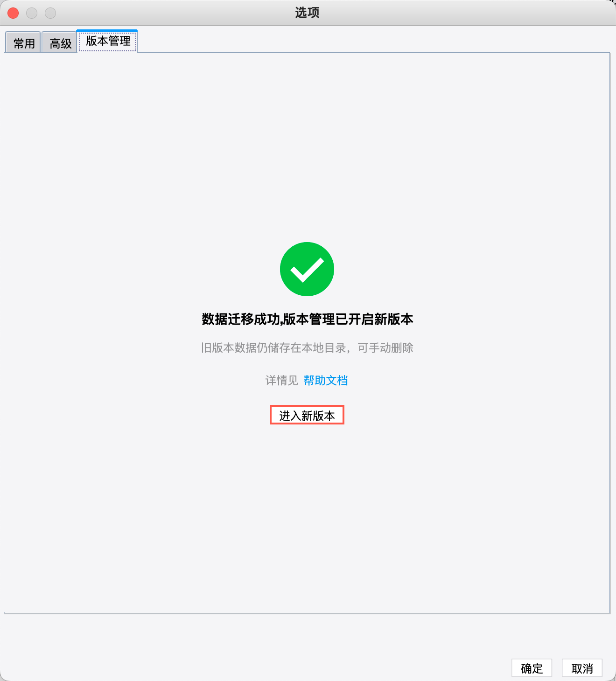Dismiss dialog using 取消 button
Screen dimensions: 616x681
click(x=582, y=668)
